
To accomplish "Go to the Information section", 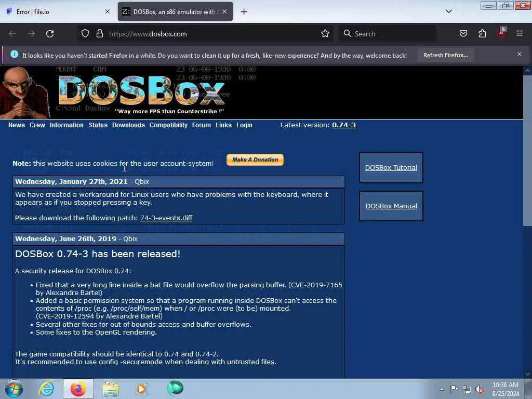I will click(66, 125).
